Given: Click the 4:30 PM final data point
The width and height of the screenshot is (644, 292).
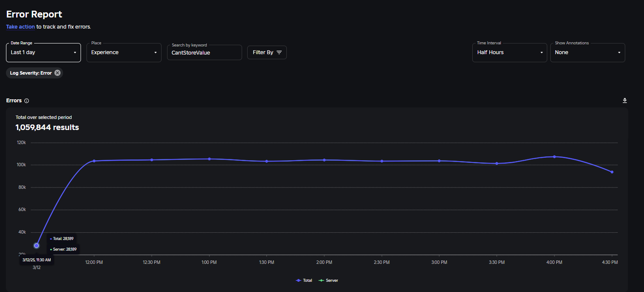Looking at the screenshot, I should click(x=612, y=172).
